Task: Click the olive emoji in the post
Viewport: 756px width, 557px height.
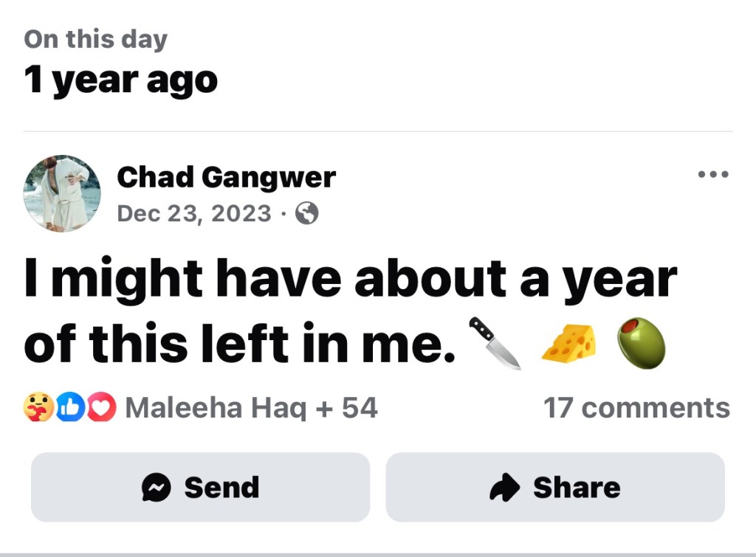Action: (641, 343)
